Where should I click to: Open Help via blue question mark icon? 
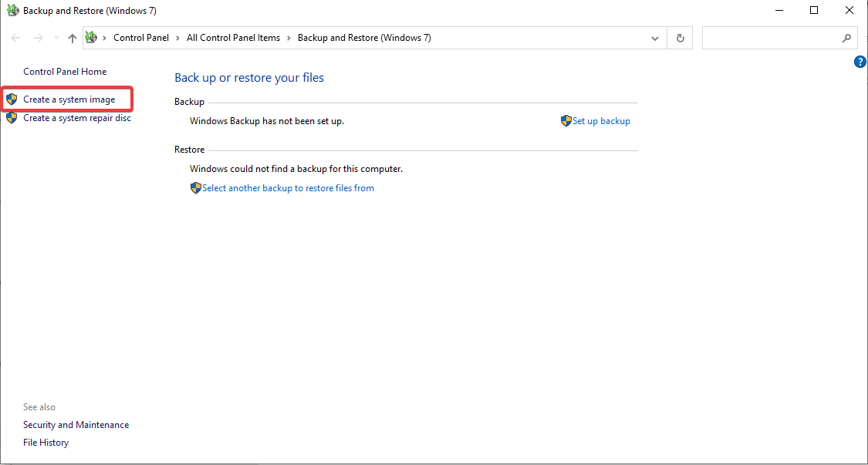[x=860, y=62]
